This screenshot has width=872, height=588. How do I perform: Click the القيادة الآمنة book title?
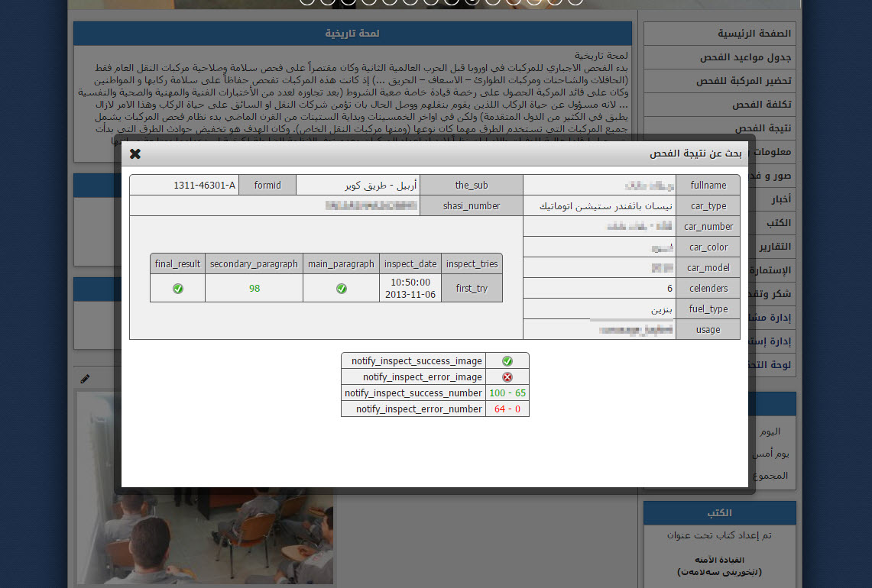(720, 560)
